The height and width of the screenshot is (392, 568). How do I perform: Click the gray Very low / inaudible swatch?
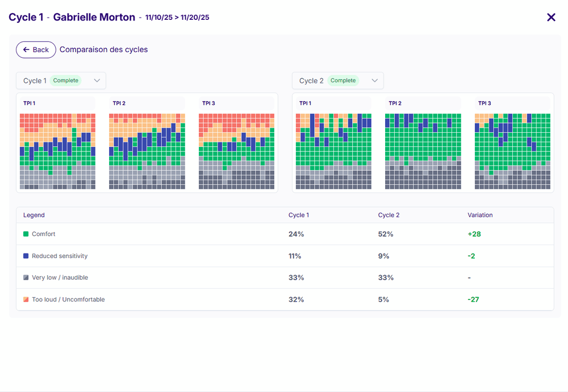coord(26,277)
